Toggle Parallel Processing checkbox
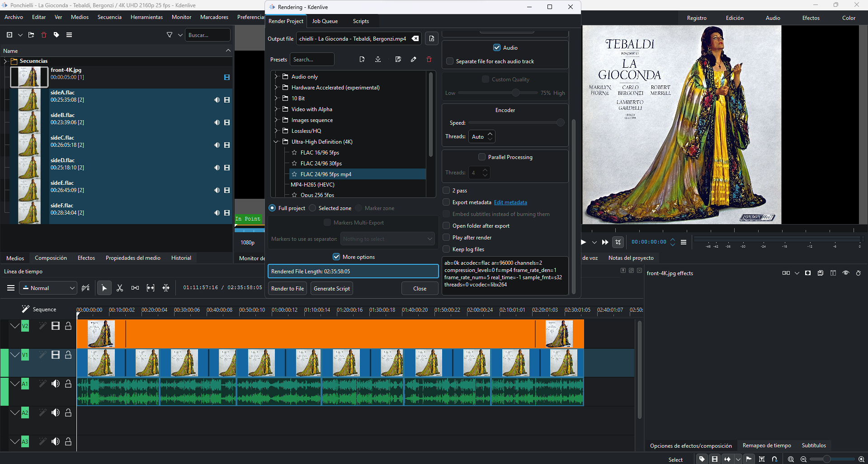The height and width of the screenshot is (464, 868). (x=482, y=157)
